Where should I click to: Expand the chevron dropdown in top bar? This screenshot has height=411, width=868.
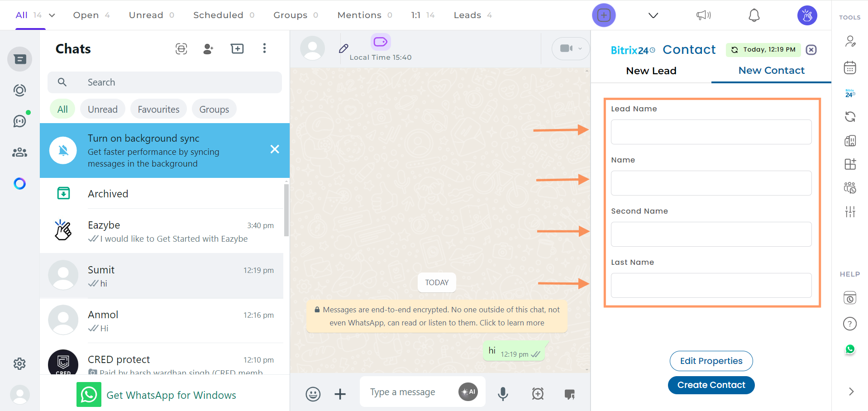(x=653, y=15)
